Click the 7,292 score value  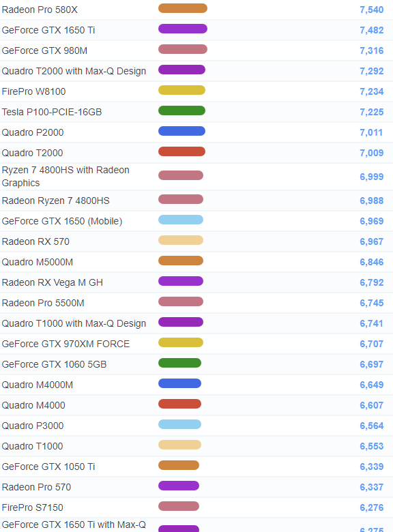click(372, 71)
